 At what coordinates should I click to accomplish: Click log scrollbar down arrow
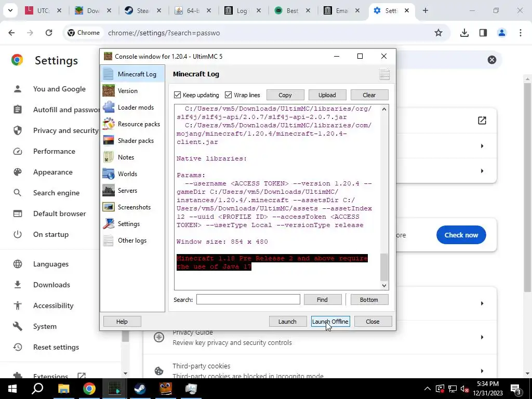point(384,286)
